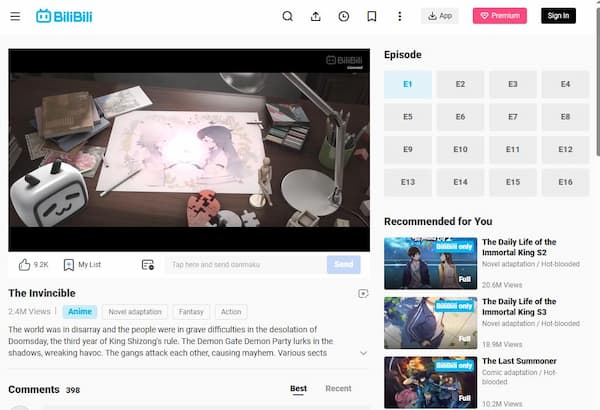
Task: Go to the BiliBili home logo
Action: [x=64, y=16]
